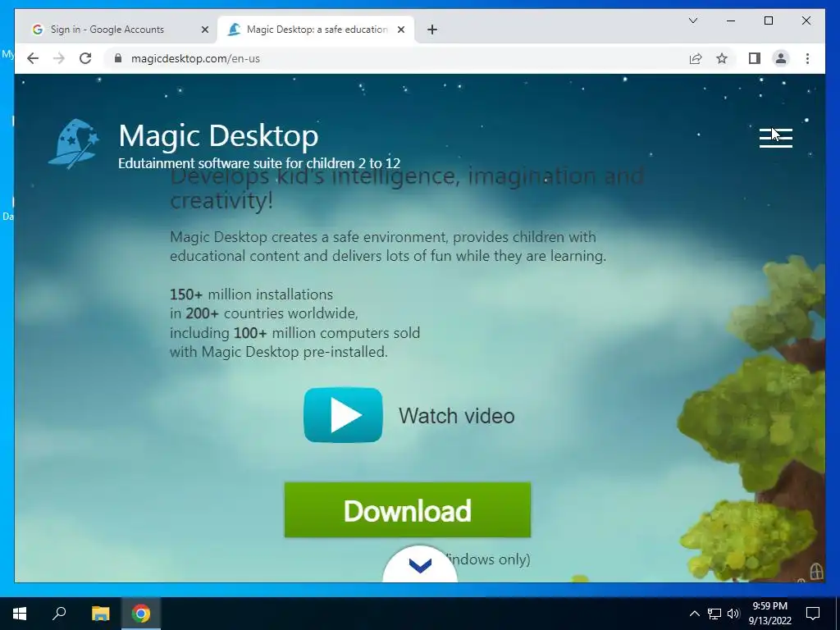Select the Magic Desktop tab
The image size is (840, 630).
tap(316, 30)
